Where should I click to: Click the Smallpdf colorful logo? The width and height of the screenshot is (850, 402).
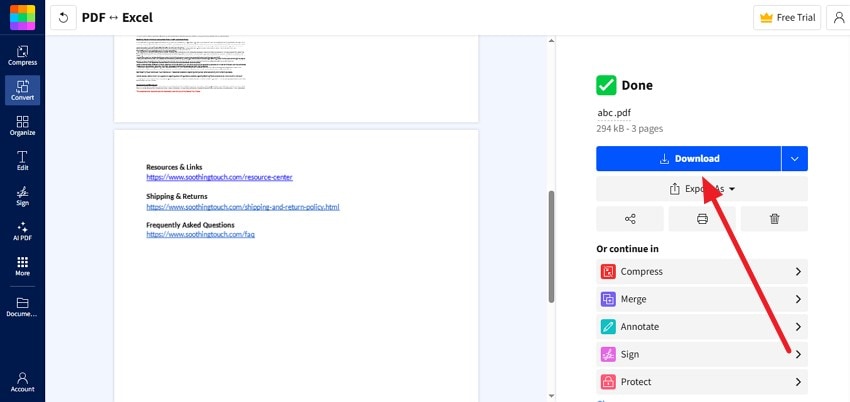22,17
